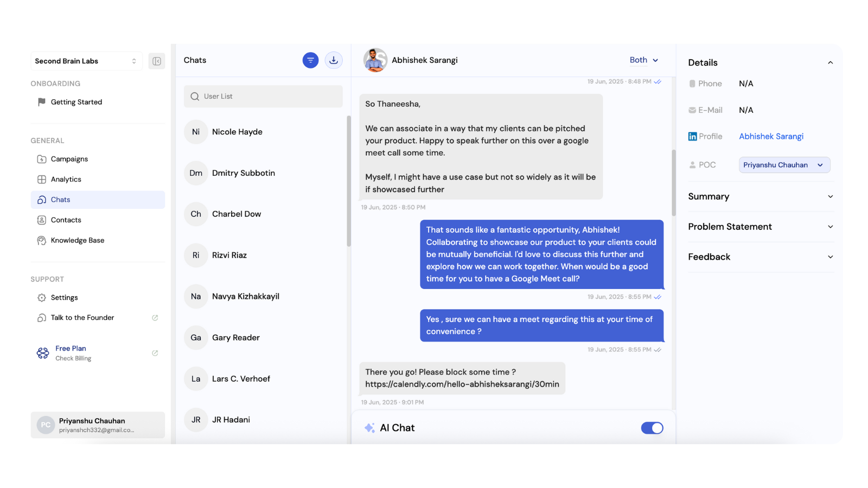
Task: Open chat with Charbel Dow
Action: [x=264, y=214]
